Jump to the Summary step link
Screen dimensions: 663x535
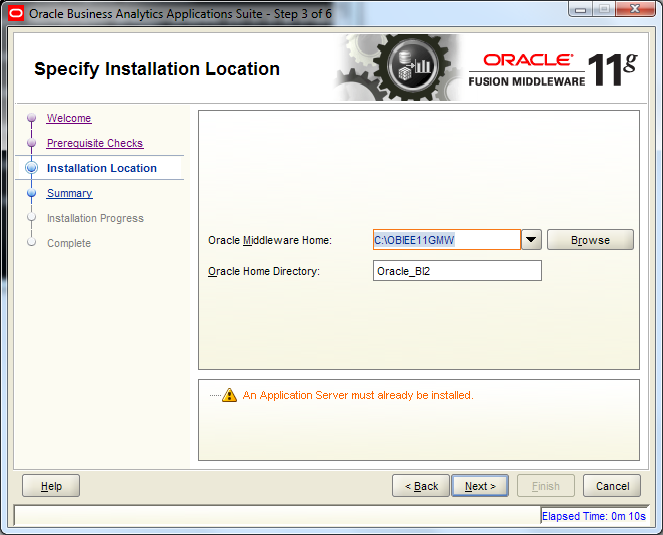click(70, 193)
